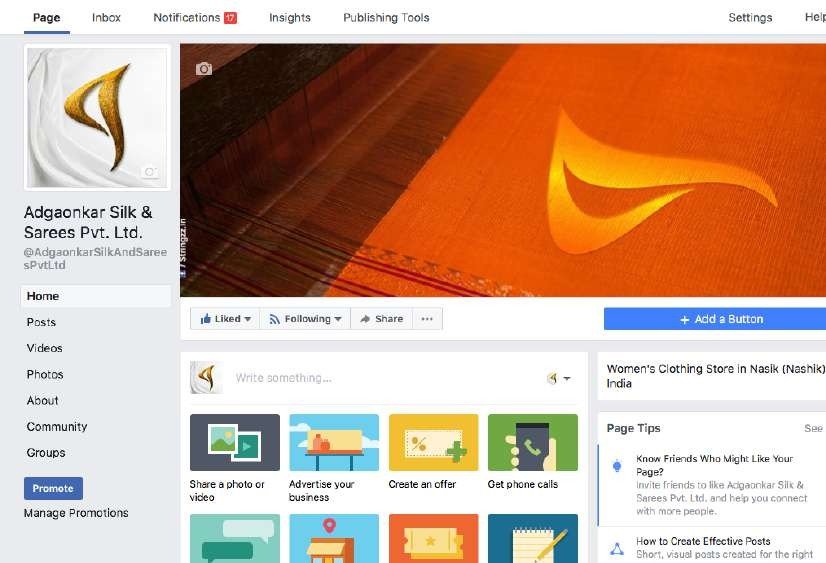826x563 pixels.
Task: Click the ticket icon tile in the second row
Action: tap(434, 538)
